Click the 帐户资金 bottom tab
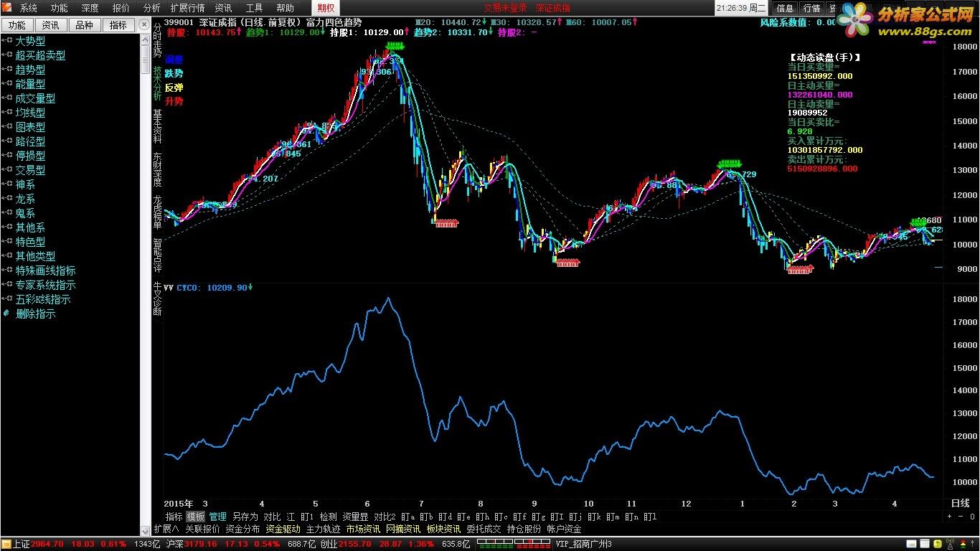 564,529
